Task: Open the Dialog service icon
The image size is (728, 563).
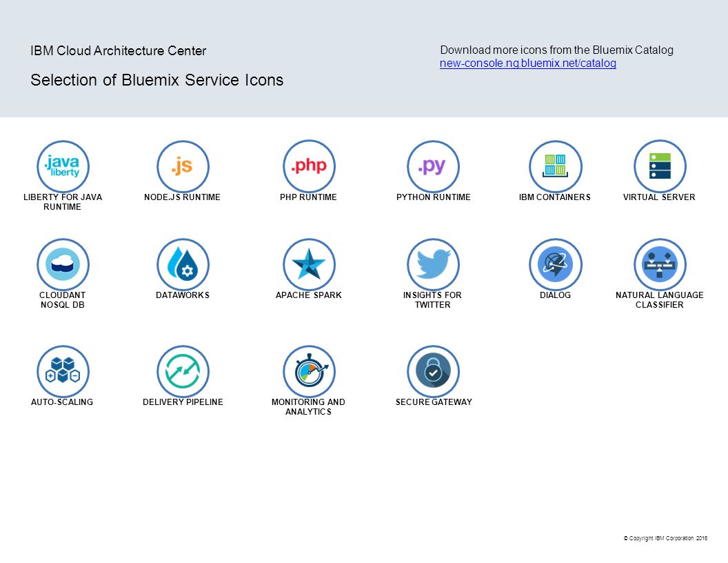Action: coord(556,264)
